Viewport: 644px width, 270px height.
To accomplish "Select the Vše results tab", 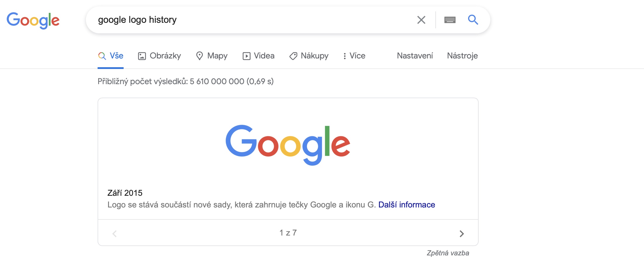I will point(110,56).
